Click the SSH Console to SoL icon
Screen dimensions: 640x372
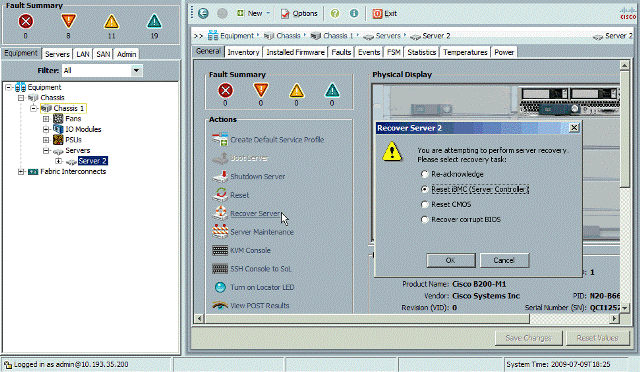tap(220, 269)
